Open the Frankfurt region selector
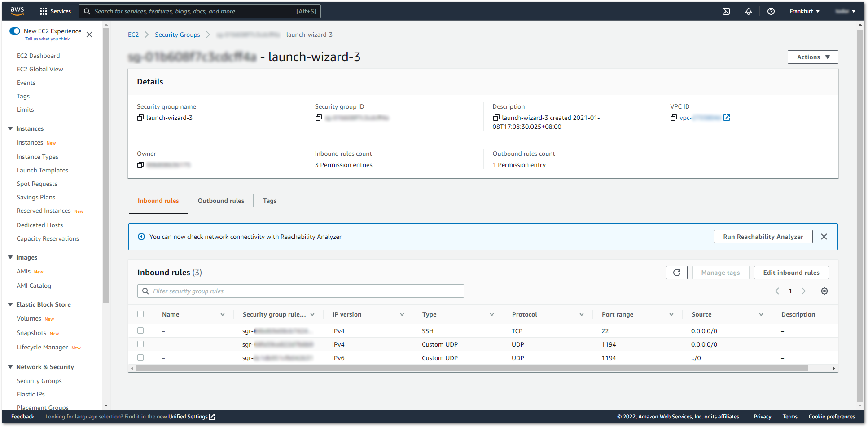Viewport: 868px width, 427px height. (x=804, y=11)
